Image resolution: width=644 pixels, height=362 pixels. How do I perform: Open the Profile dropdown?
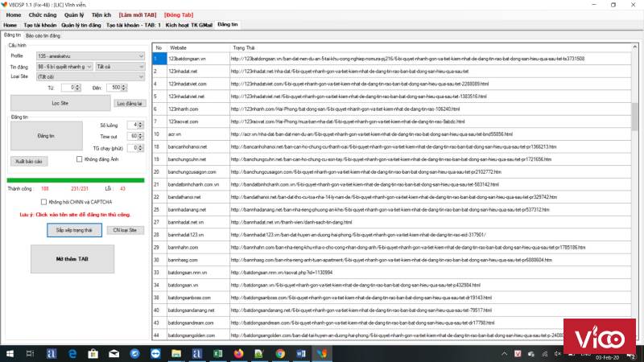pos(90,56)
